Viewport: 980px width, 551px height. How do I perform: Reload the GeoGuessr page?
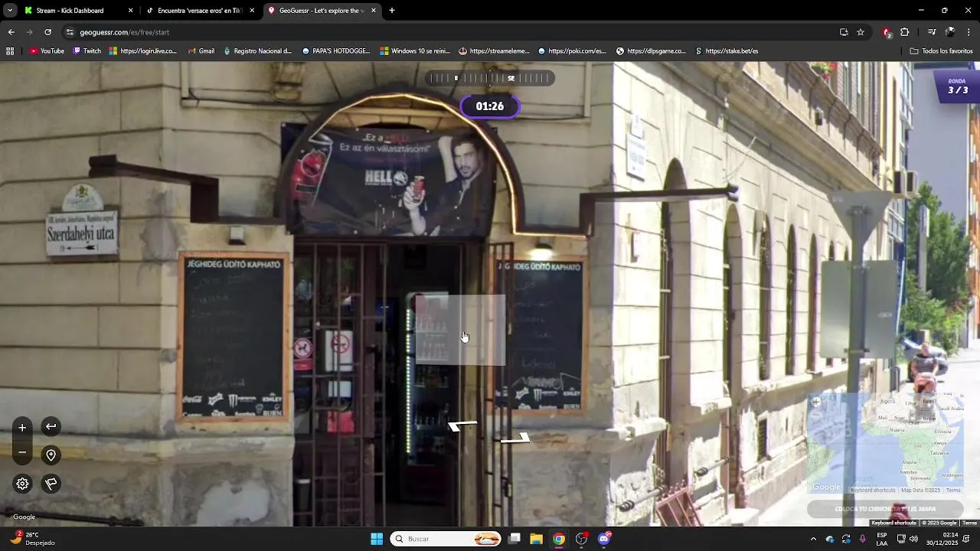click(x=47, y=32)
